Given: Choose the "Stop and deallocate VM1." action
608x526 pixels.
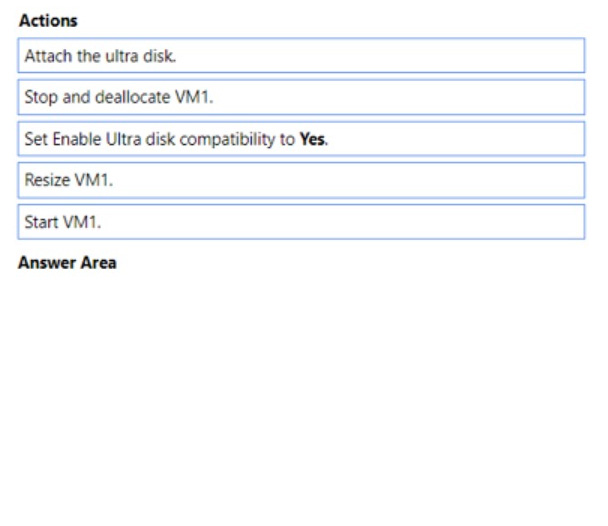Looking at the screenshot, I should coord(300,97).
